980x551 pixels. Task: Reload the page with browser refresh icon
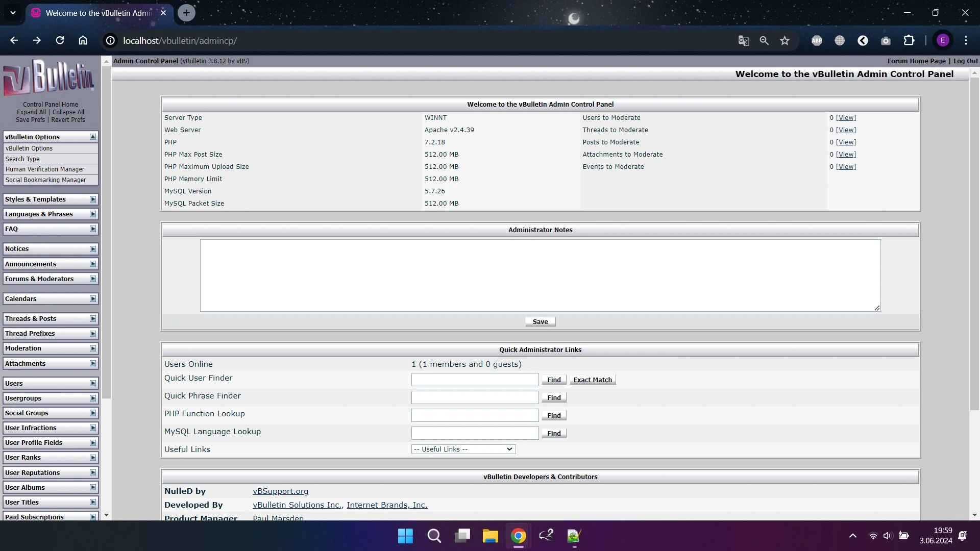click(x=60, y=40)
